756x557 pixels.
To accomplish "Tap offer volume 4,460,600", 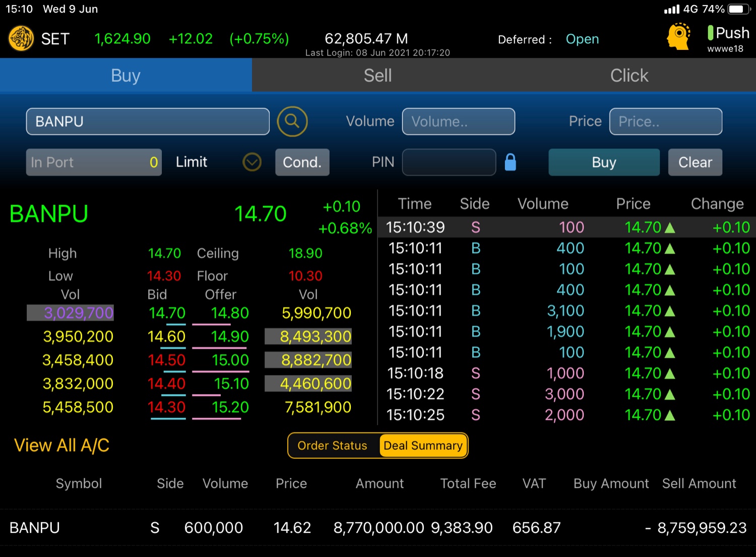I will pyautogui.click(x=308, y=384).
